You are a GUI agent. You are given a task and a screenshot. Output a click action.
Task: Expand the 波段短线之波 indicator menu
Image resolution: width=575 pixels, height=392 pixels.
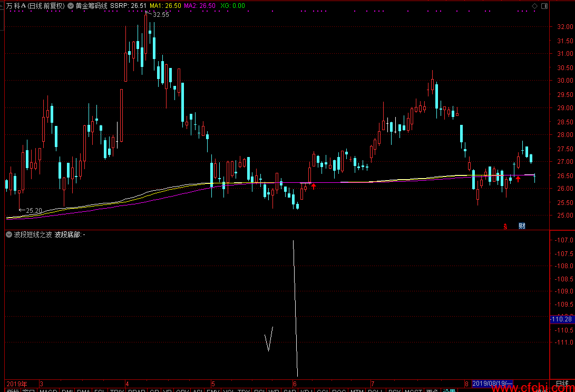coord(9,234)
